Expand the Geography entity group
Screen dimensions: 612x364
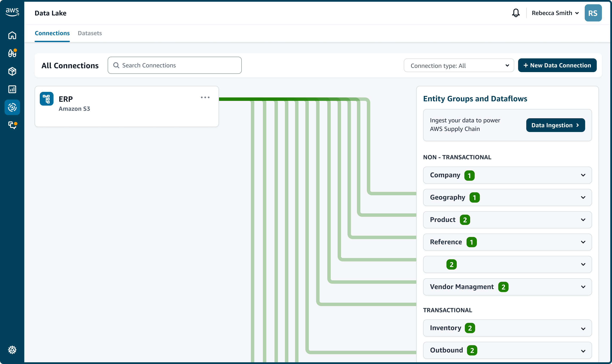click(x=584, y=197)
